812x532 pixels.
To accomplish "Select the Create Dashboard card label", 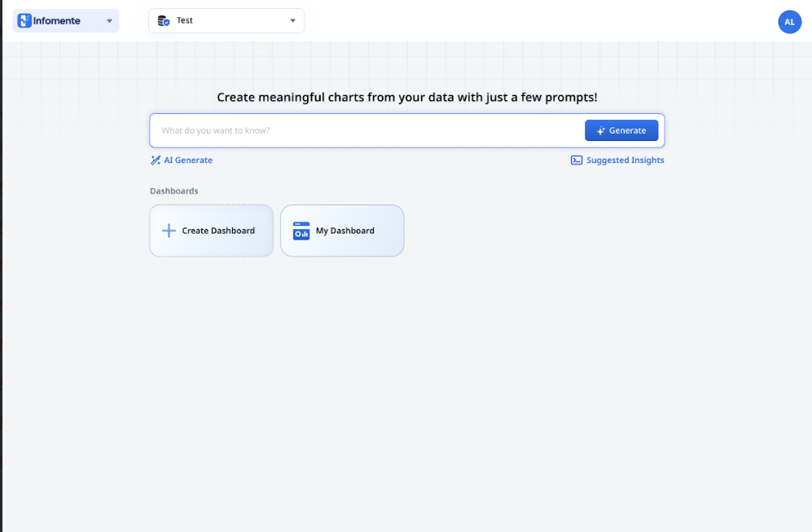I will [x=218, y=231].
